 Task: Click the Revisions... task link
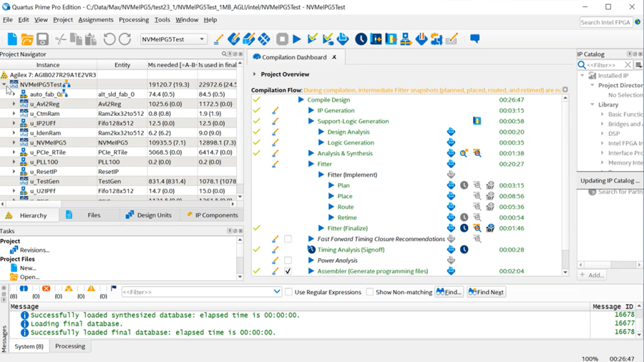point(35,250)
